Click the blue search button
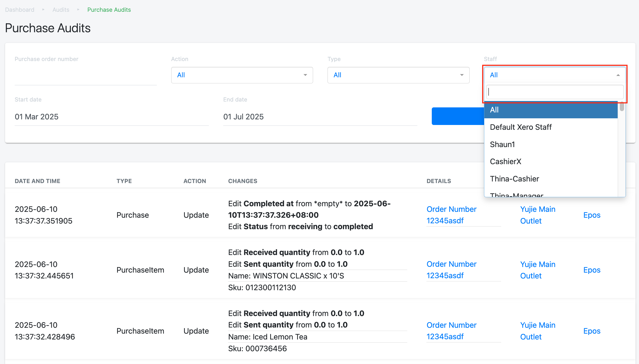 coord(457,116)
